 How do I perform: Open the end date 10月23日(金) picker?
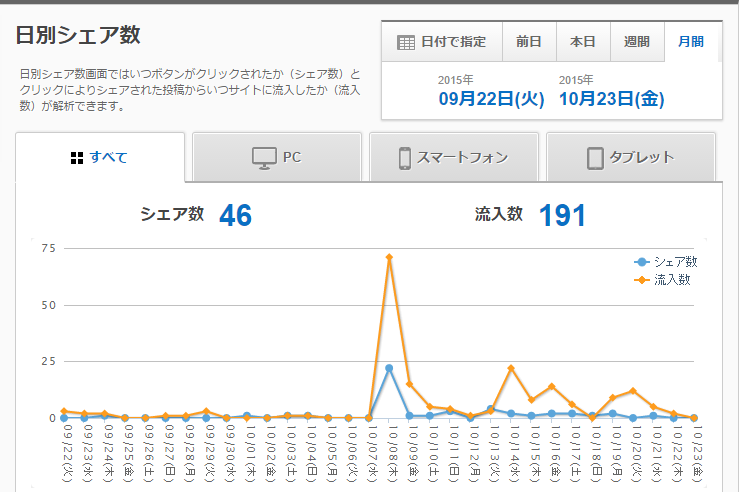tap(611, 98)
